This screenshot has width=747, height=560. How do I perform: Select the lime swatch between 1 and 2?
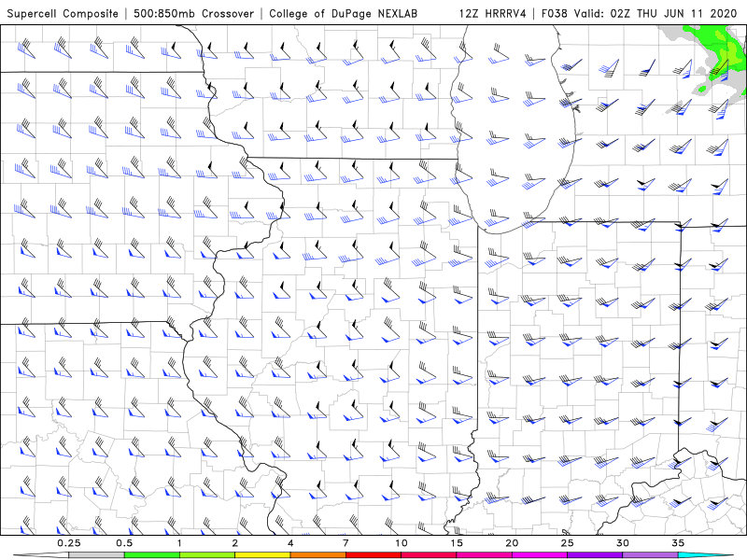[x=207, y=555]
